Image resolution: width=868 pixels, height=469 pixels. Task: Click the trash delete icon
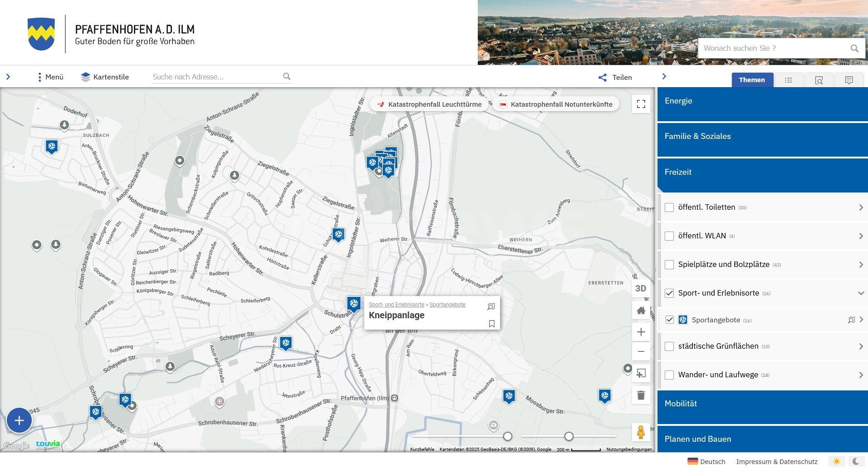click(641, 395)
